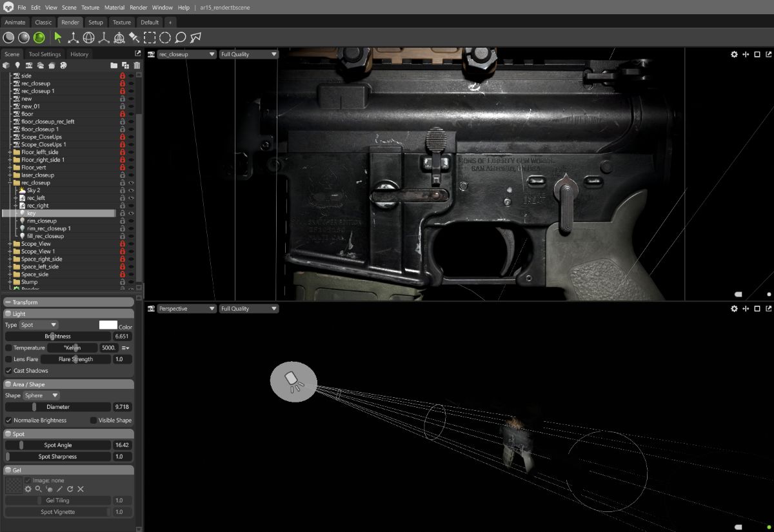
Task: Toggle the Temperature checkbox
Action: coord(8,348)
